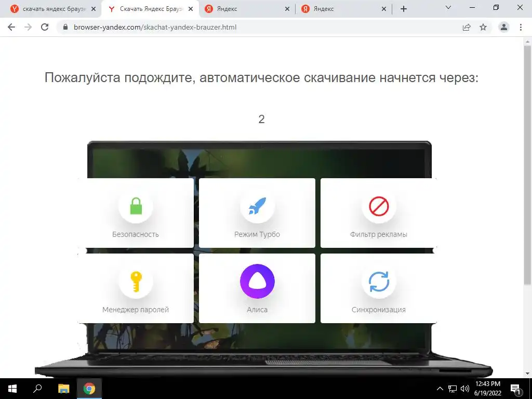The width and height of the screenshot is (532, 399).
Task: Click the Chrome taskbar icon
Action: coord(89,389)
